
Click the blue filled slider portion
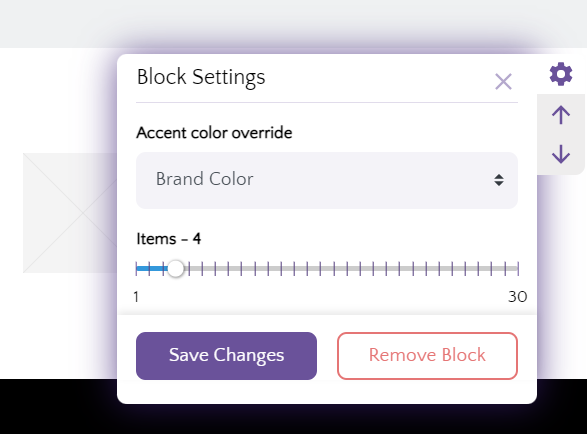click(x=152, y=268)
